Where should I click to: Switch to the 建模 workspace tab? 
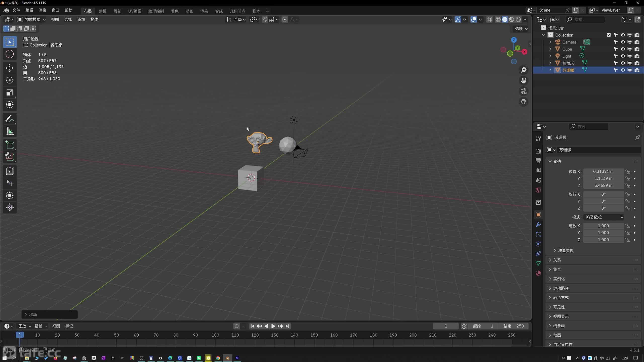pos(102,11)
